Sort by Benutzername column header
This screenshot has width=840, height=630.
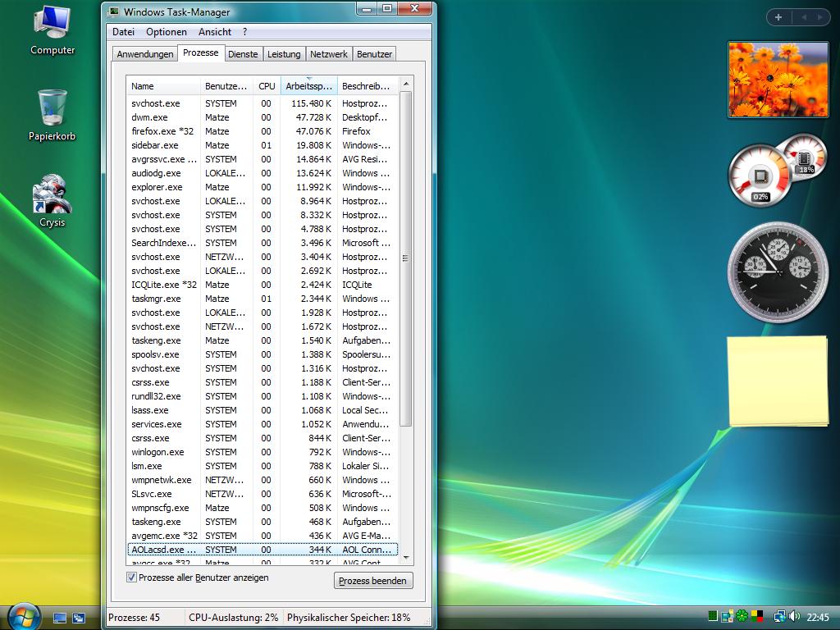[x=226, y=85]
